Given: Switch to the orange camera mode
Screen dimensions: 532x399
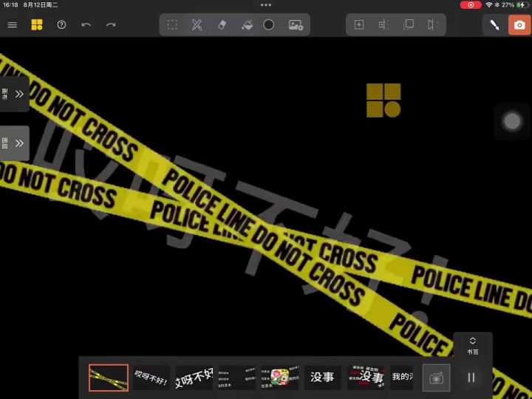Looking at the screenshot, I should [519, 25].
